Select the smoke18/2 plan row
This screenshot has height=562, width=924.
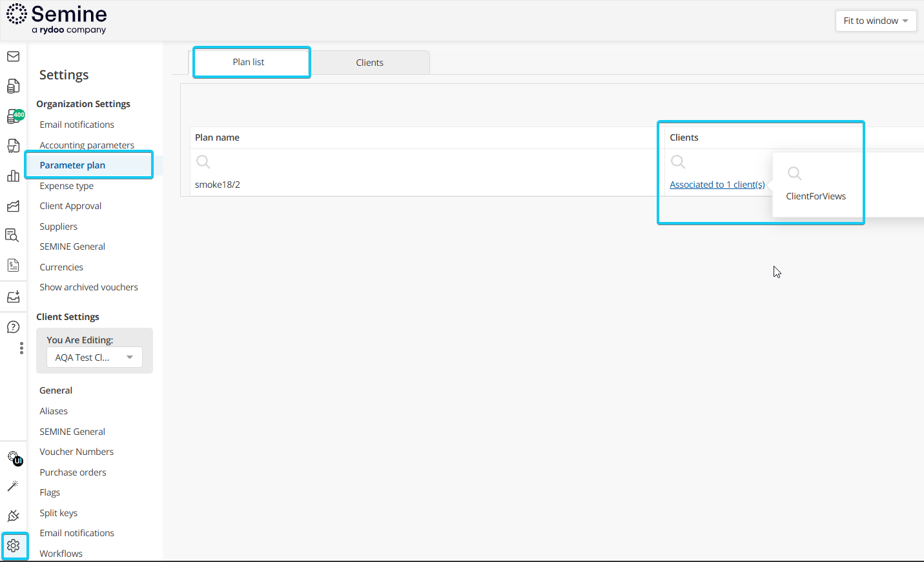click(218, 185)
